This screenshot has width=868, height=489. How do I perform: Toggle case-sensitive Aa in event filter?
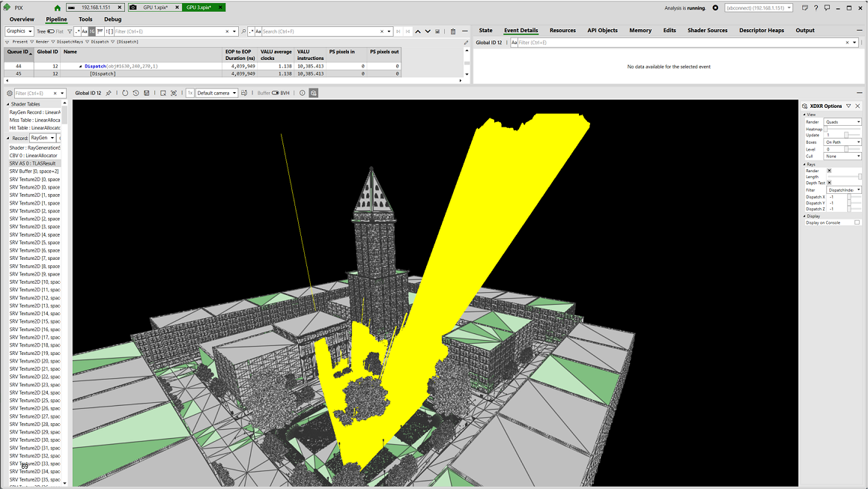85,31
